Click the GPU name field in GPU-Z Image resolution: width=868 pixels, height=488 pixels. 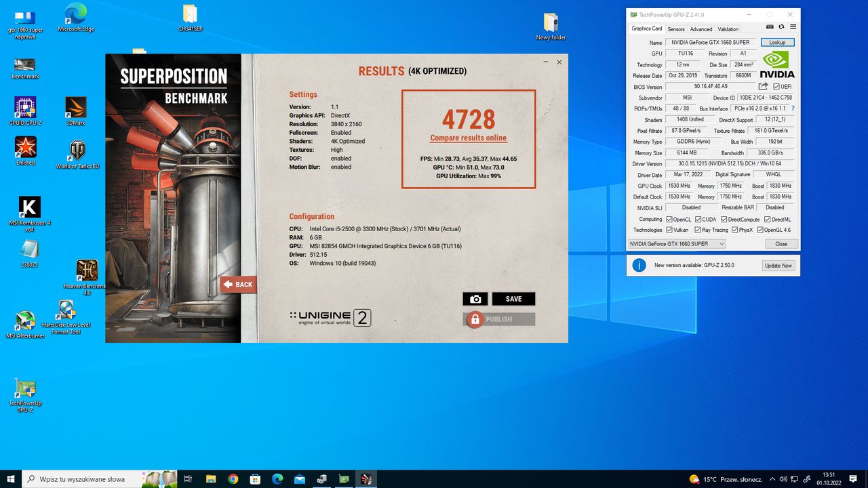coord(711,43)
